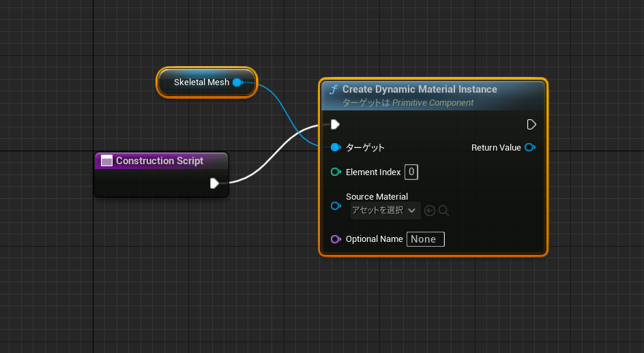Click the Create Dynamic Material Instance exec input pin
The width and height of the screenshot is (644, 353).
[335, 124]
